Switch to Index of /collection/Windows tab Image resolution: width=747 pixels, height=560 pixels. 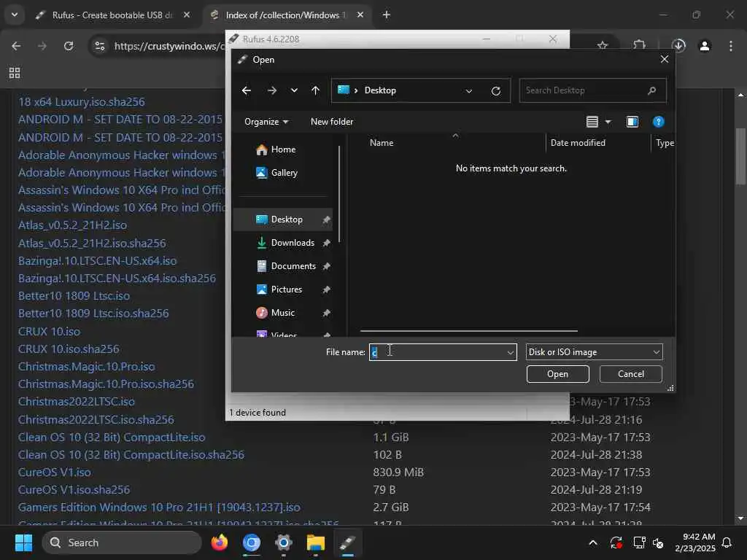click(287, 15)
